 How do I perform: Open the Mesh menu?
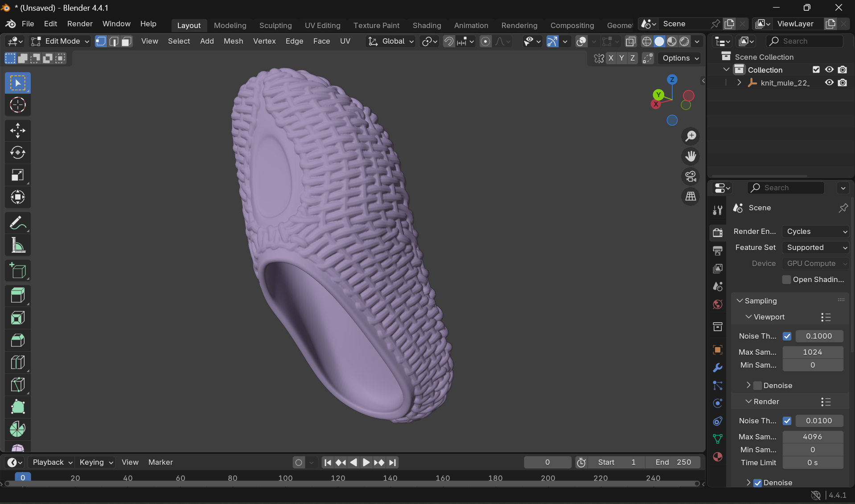click(233, 41)
